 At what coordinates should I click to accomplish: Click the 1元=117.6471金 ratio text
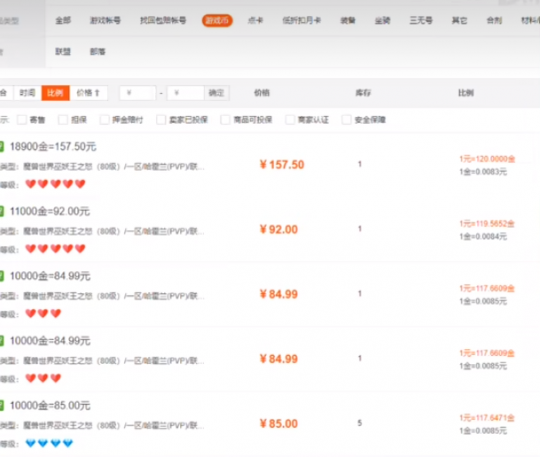pyautogui.click(x=487, y=418)
